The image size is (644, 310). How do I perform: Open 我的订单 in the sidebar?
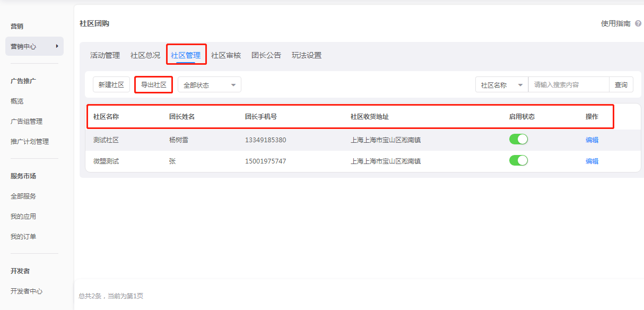(x=23, y=236)
